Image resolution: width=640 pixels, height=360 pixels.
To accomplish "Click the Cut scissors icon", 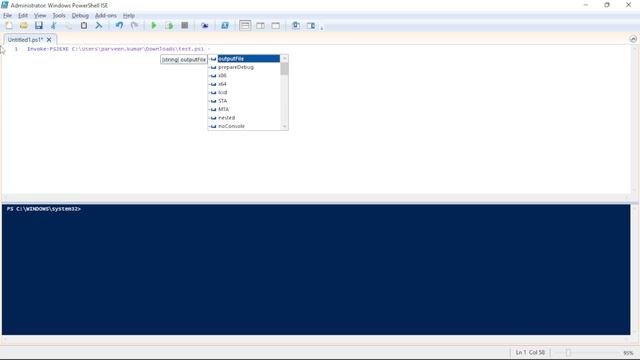I will pyautogui.click(x=53, y=26).
